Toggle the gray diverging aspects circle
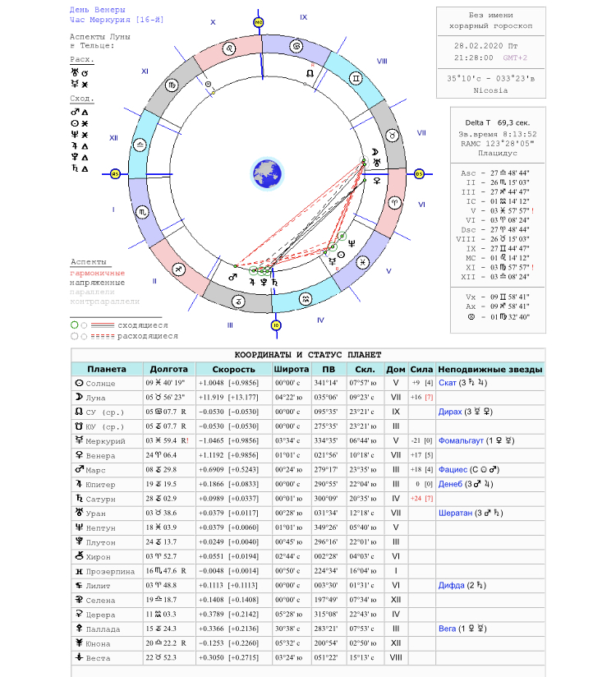The image size is (616, 677). 74,336
